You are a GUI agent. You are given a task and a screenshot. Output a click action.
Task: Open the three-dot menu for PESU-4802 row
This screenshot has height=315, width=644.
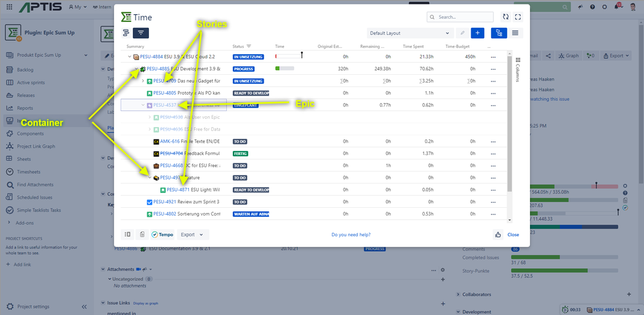493,214
